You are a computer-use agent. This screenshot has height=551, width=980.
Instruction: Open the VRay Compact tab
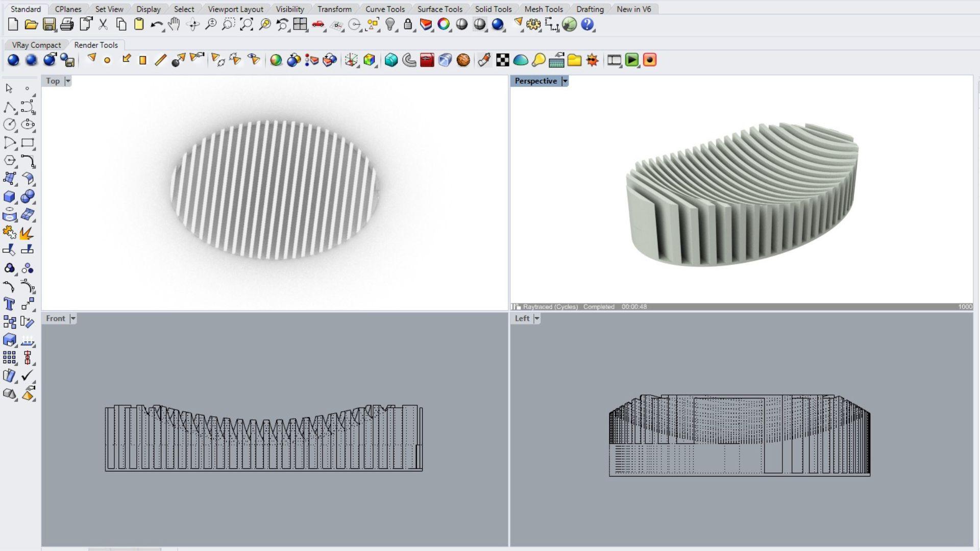tap(36, 45)
